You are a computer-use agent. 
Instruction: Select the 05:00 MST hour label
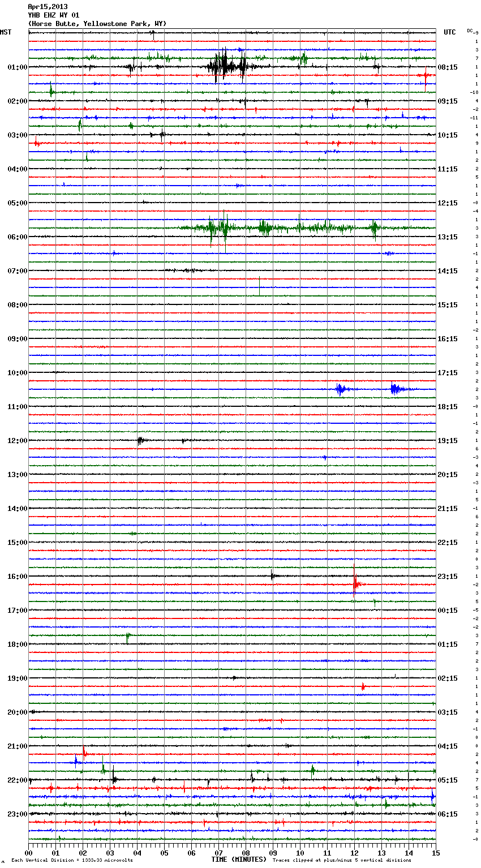click(x=18, y=203)
